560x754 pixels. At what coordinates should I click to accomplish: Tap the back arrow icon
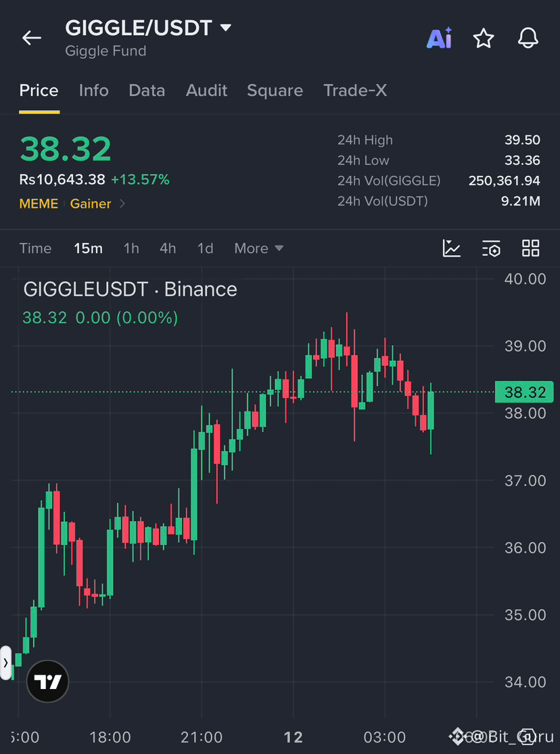[32, 38]
